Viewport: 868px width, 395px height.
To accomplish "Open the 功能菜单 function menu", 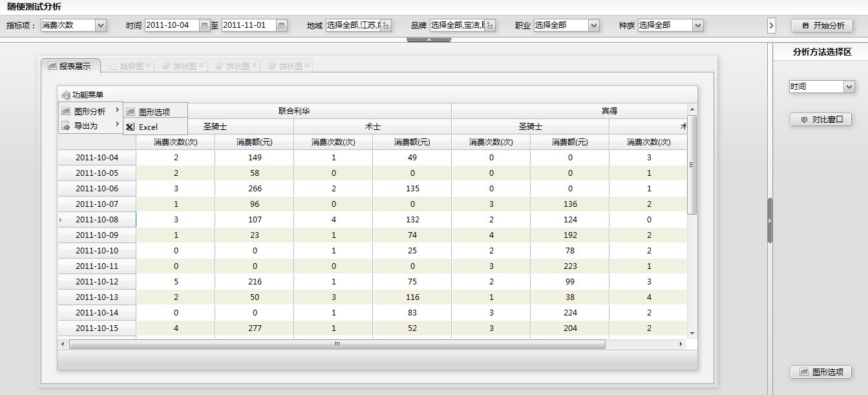I will [x=82, y=95].
